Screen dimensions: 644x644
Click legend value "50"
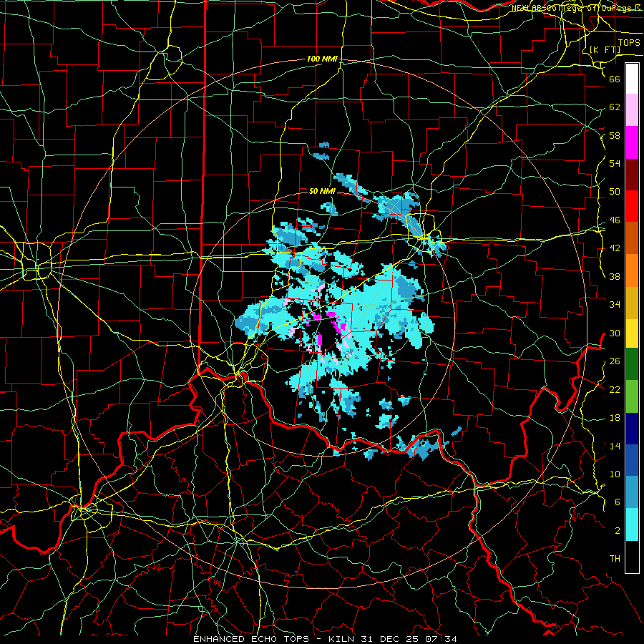(x=615, y=192)
